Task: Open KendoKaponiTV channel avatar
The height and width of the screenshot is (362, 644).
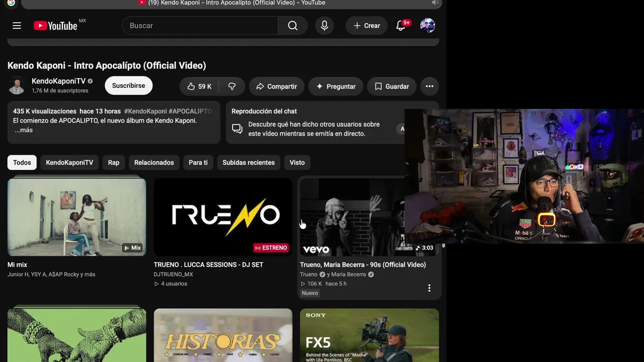Action: (17, 85)
